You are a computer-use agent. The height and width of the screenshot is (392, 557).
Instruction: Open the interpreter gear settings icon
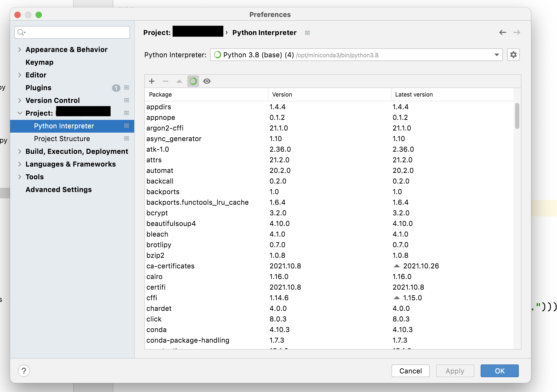click(514, 55)
